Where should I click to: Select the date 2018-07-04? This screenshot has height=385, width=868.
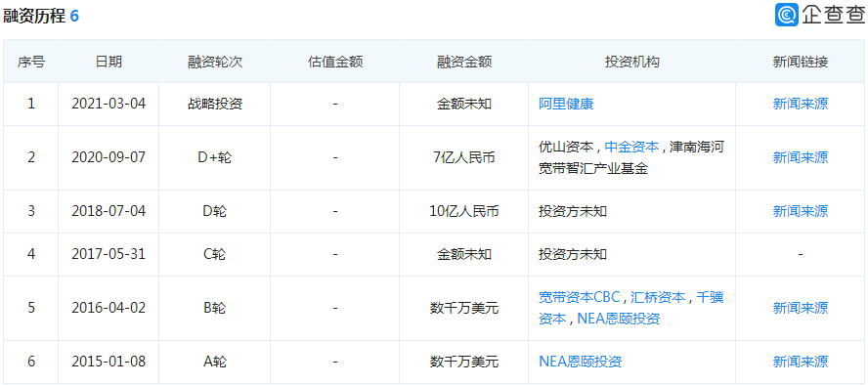pos(108,211)
